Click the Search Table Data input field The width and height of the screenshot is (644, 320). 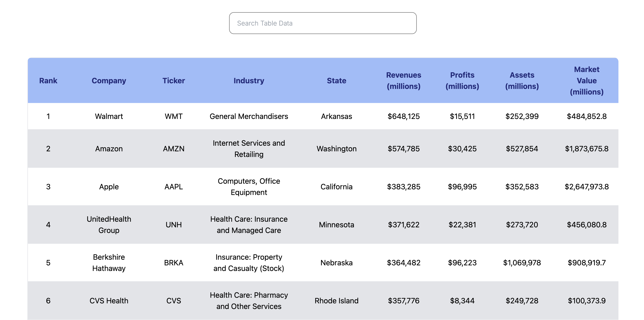pos(322,23)
